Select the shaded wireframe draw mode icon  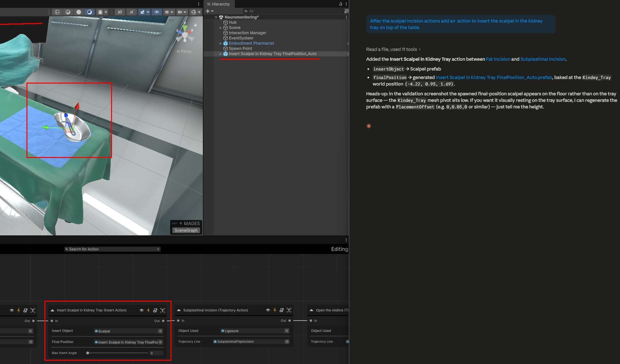coord(68,12)
